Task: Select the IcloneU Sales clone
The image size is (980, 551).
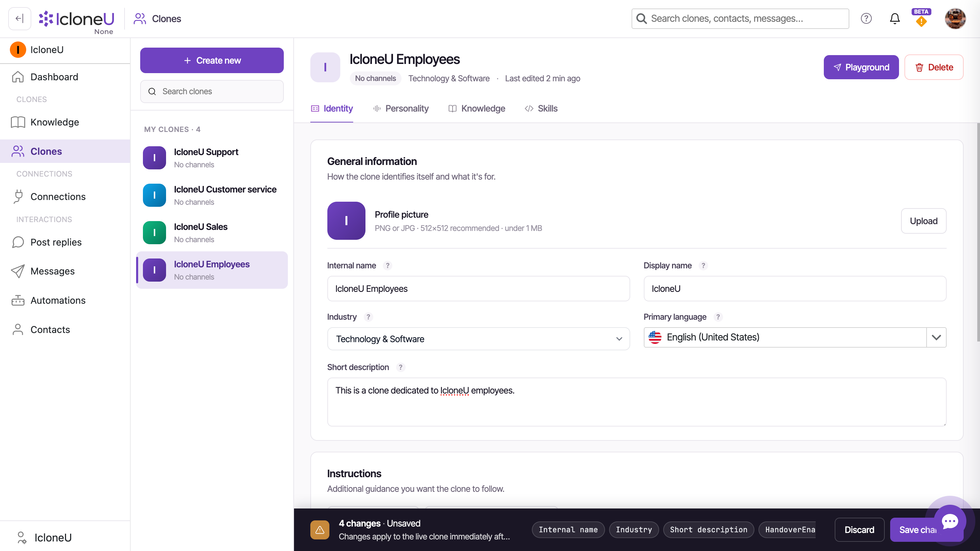Action: point(212,232)
